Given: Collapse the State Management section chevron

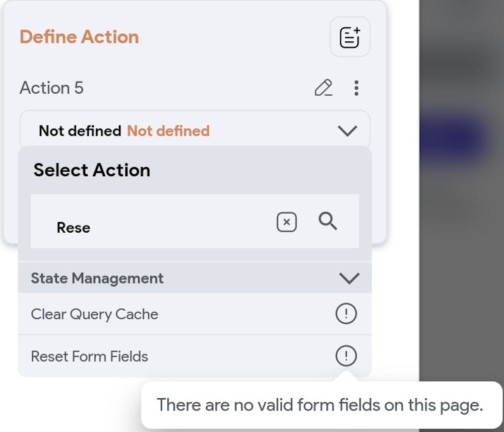Looking at the screenshot, I should [x=349, y=278].
